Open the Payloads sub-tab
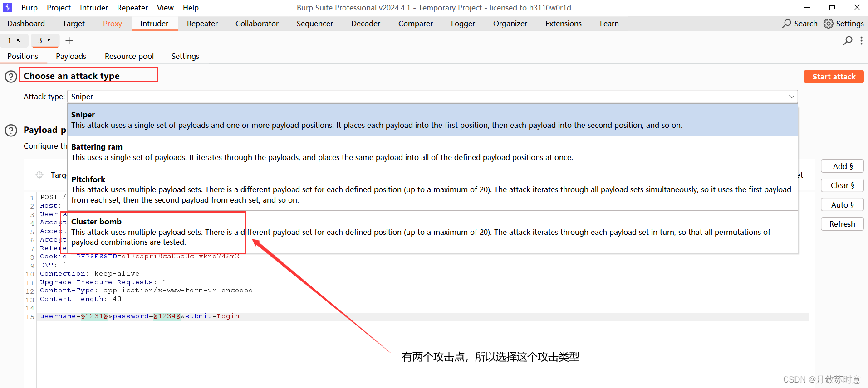 coord(71,56)
